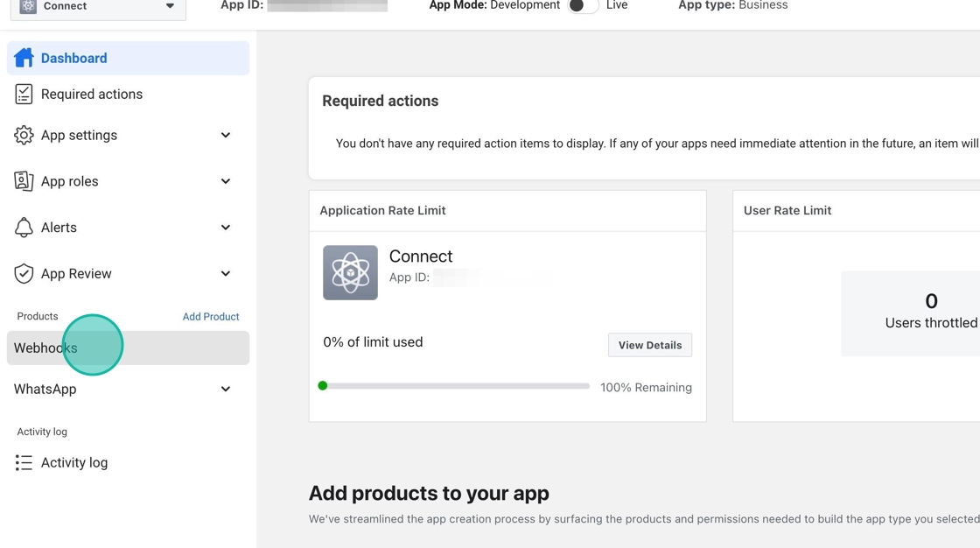Screen dimensions: 980x548
Task: Click the App settings gear icon
Action: click(x=24, y=135)
